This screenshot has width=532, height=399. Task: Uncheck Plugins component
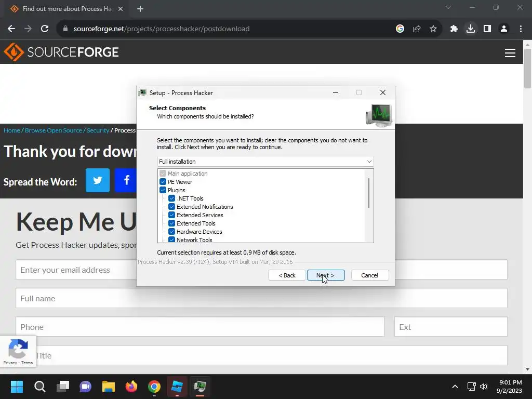tap(163, 190)
